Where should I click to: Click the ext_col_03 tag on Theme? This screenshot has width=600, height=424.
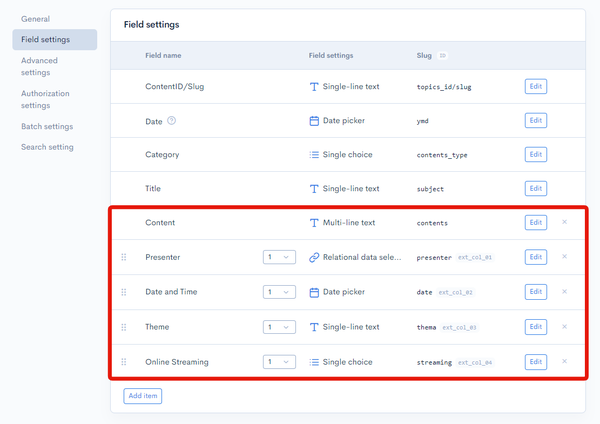[x=459, y=328]
